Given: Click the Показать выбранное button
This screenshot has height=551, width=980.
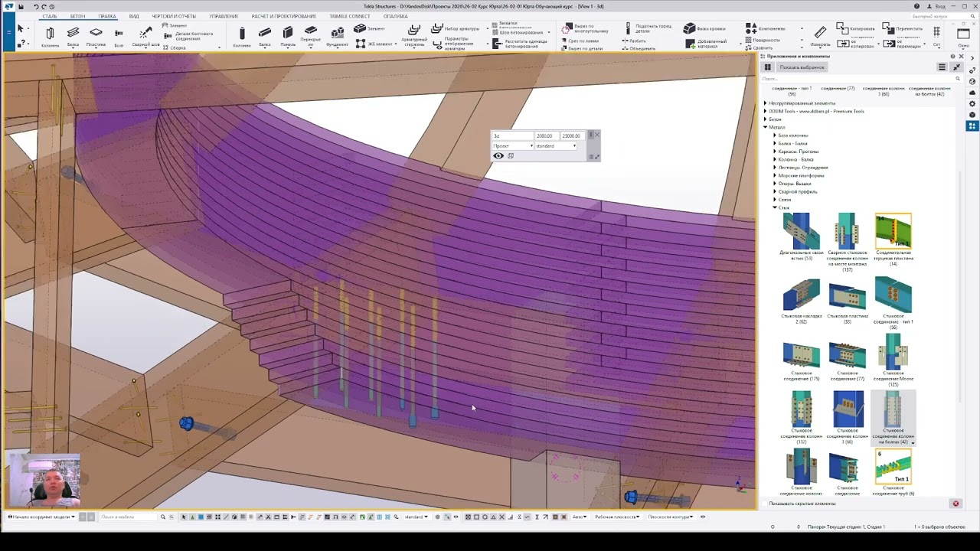Looking at the screenshot, I should pos(802,67).
